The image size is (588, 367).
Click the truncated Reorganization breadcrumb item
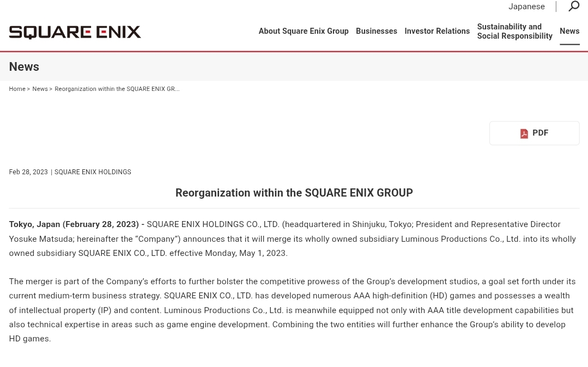pos(117,89)
